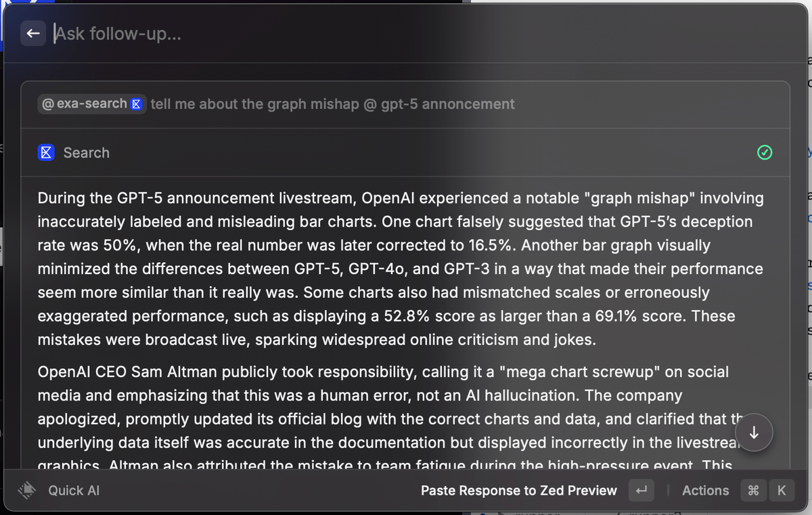Screen dimensions: 812x515
Task: Click the back arrow to exit follow-up view
Action: 33,33
